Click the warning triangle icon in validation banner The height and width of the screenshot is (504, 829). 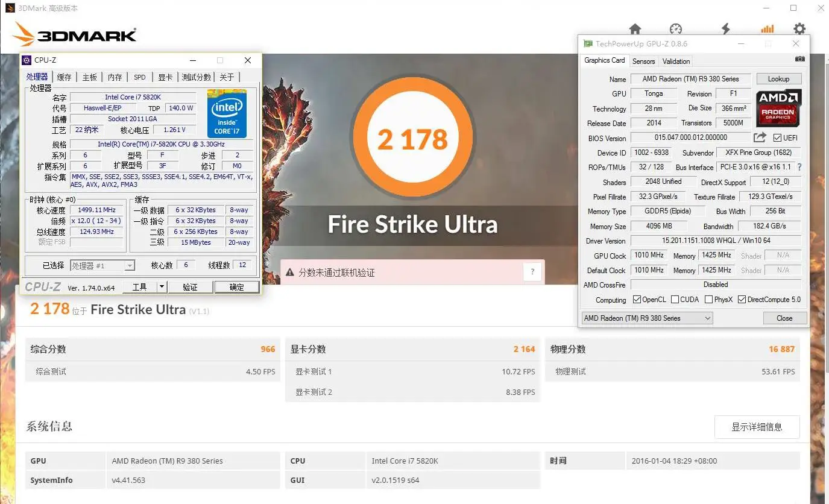(289, 272)
